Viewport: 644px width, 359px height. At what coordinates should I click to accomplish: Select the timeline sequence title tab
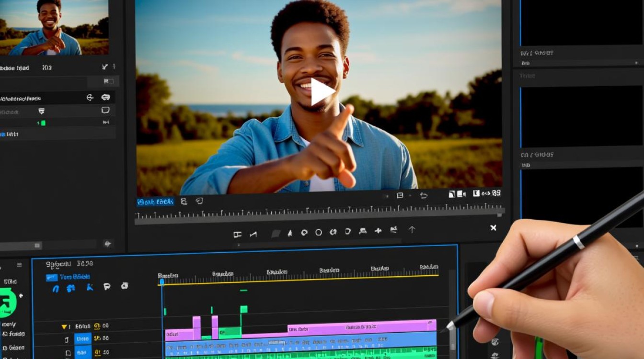pyautogui.click(x=70, y=264)
